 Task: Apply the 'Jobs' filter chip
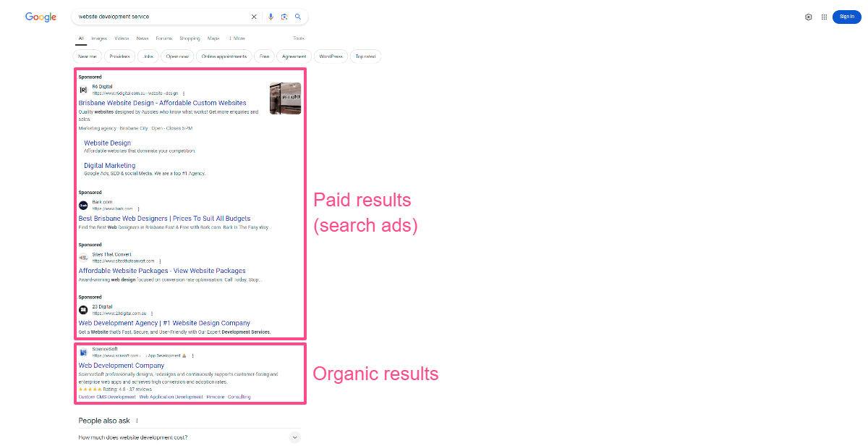point(148,56)
